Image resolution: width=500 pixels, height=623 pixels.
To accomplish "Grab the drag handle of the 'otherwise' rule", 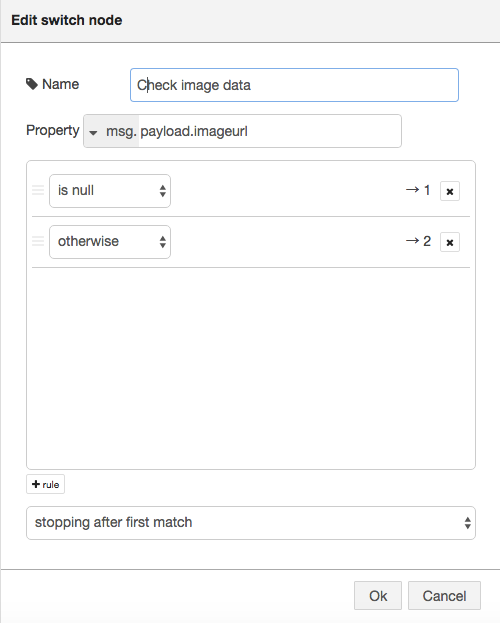I will tap(38, 241).
